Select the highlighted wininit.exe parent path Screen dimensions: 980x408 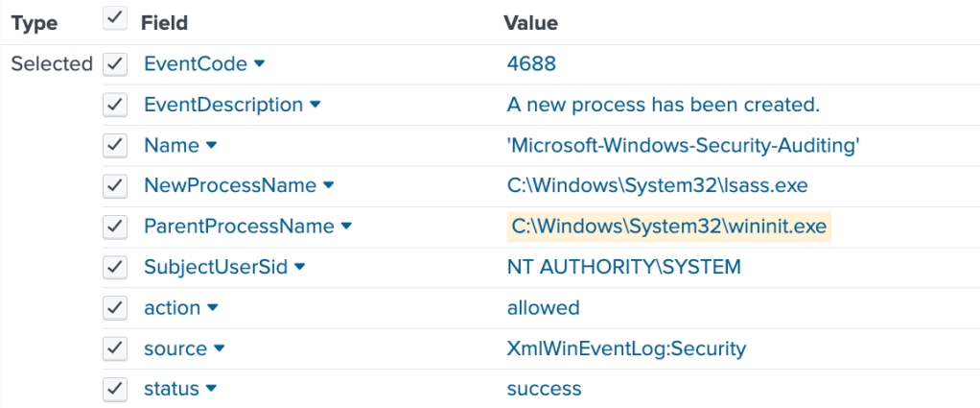[668, 227]
